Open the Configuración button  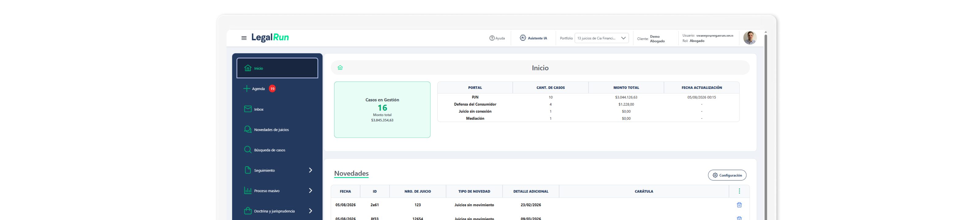727,175
